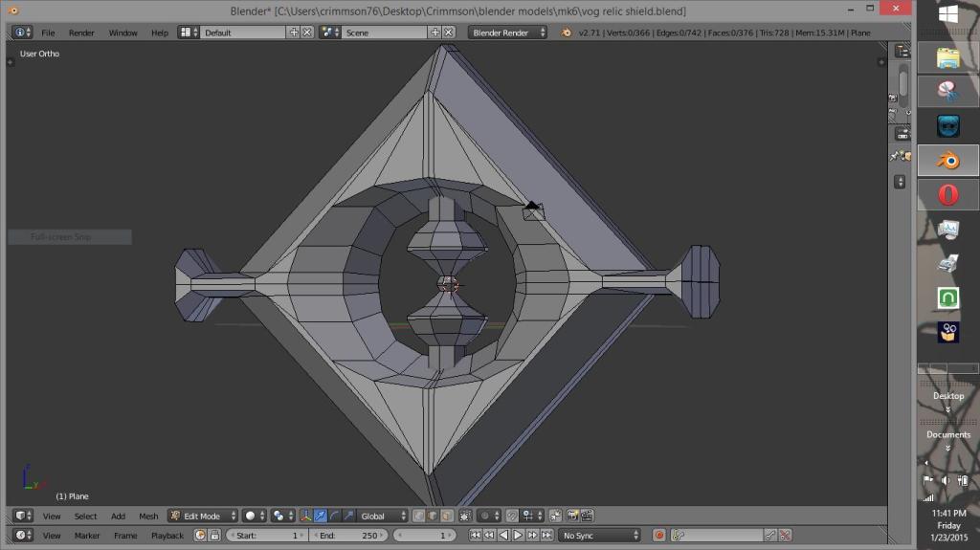
Task: Click the translate manipulator arrow icon
Action: tap(321, 516)
